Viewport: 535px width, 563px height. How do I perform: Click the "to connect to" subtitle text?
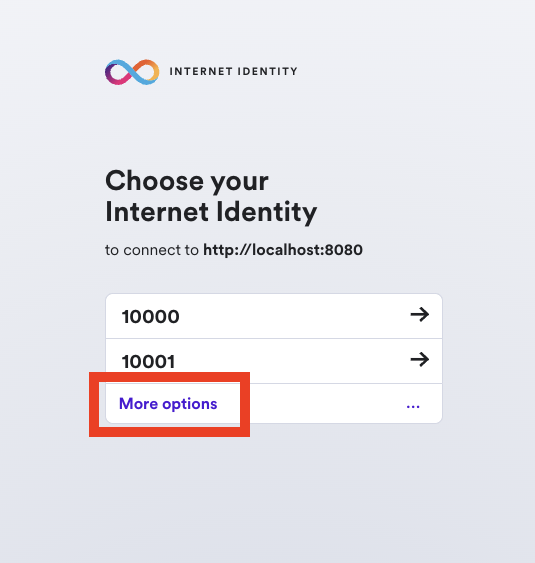pyautogui.click(x=152, y=250)
